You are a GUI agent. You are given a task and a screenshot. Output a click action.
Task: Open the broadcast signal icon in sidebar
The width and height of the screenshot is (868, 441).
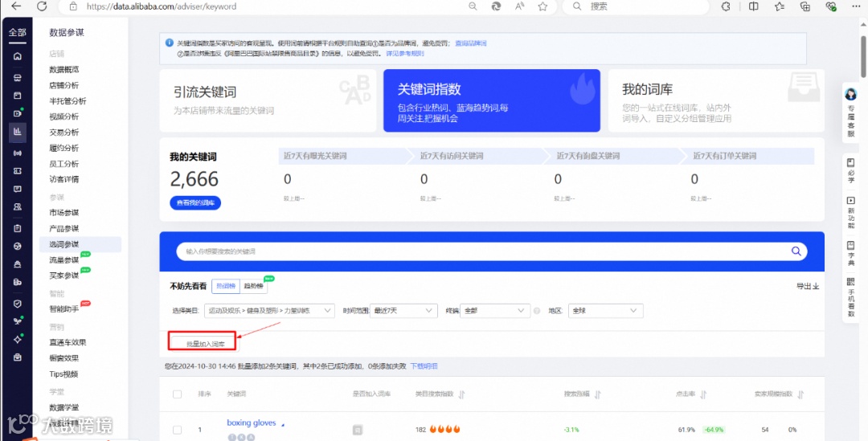(x=18, y=153)
